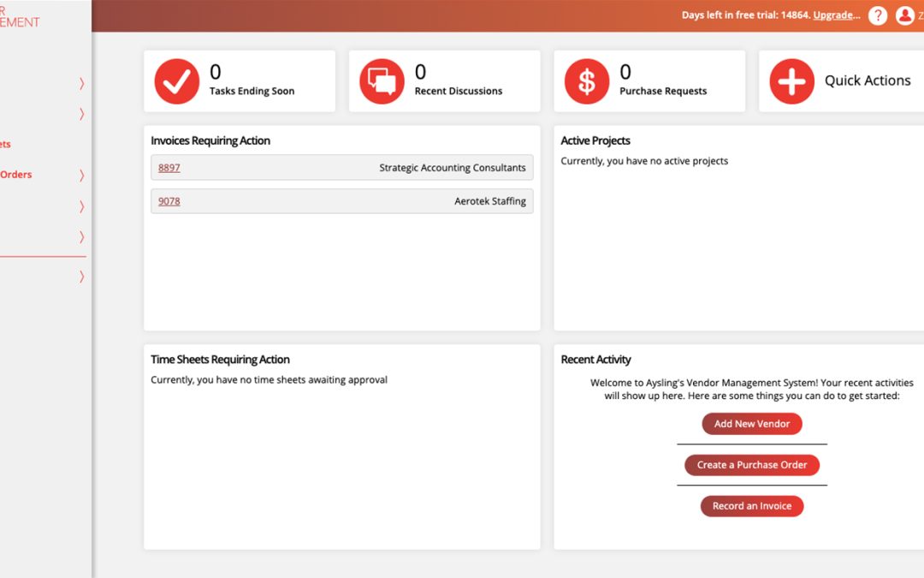The width and height of the screenshot is (924, 578).
Task: Select the Orders item in the sidebar
Action: pyautogui.click(x=16, y=175)
